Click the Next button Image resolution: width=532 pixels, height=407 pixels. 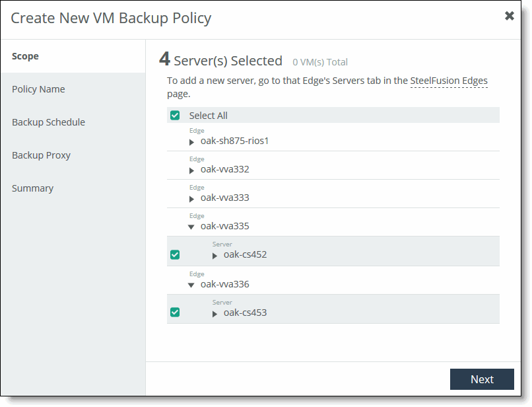(x=482, y=379)
